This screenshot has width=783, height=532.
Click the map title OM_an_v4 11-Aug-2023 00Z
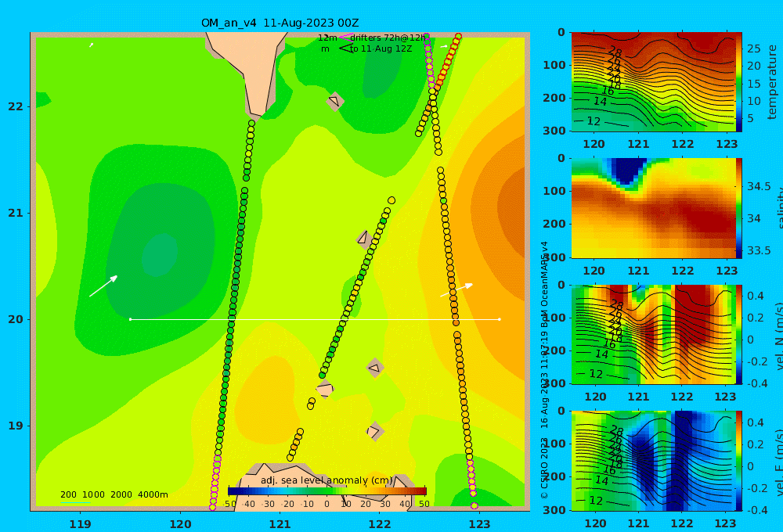click(280, 23)
